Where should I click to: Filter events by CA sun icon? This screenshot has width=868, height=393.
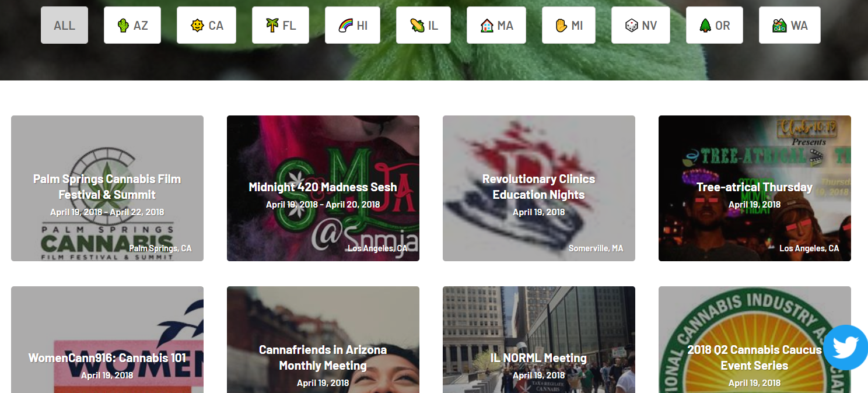206,25
